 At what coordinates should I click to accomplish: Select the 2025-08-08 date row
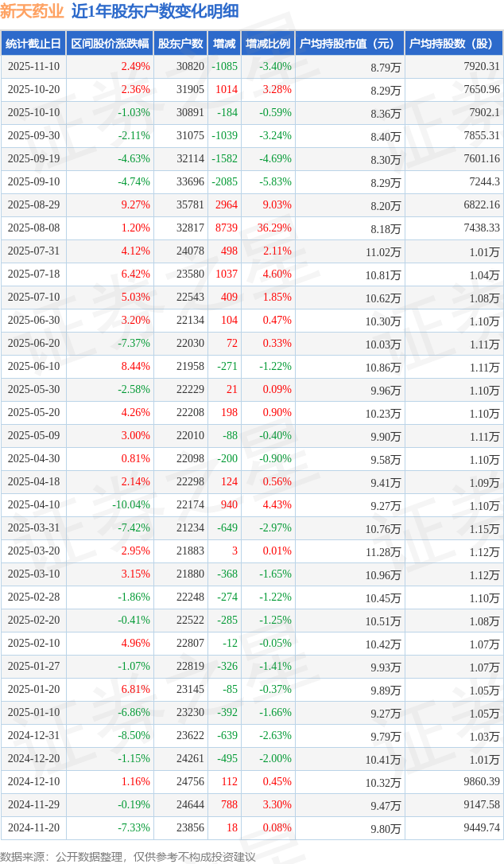(33, 228)
